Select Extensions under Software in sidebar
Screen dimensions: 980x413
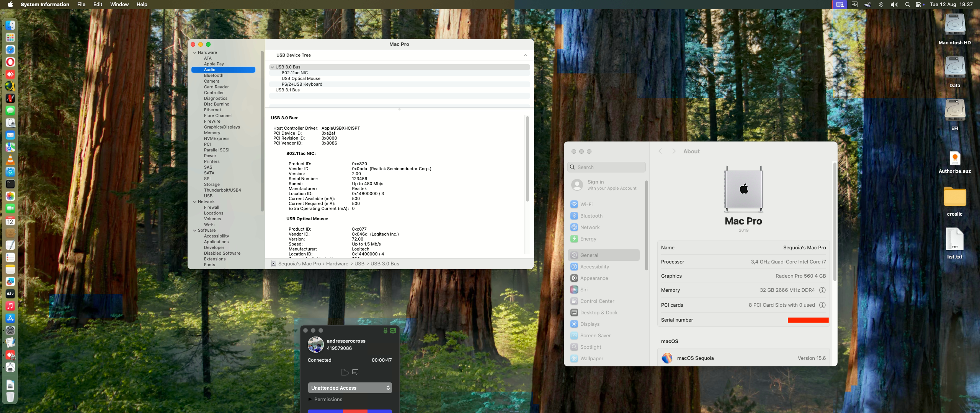(215, 259)
